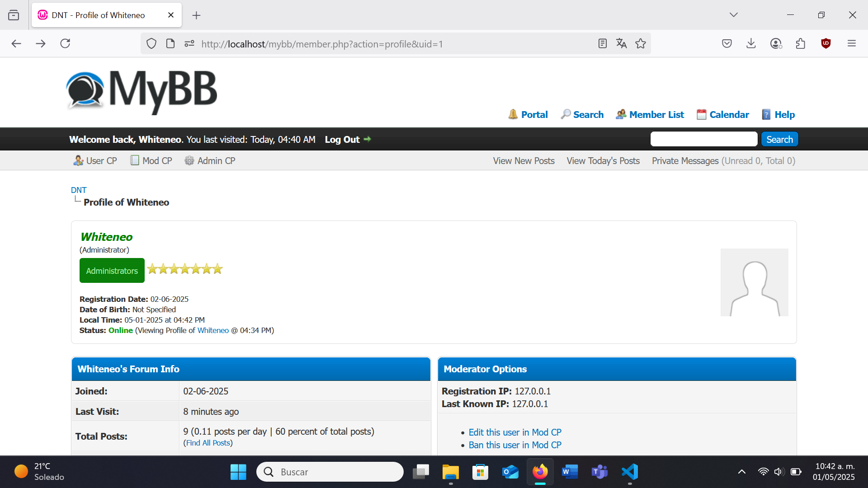Viewport: 868px width, 488px height.
Task: Focus the forum search text field
Action: tap(703, 139)
